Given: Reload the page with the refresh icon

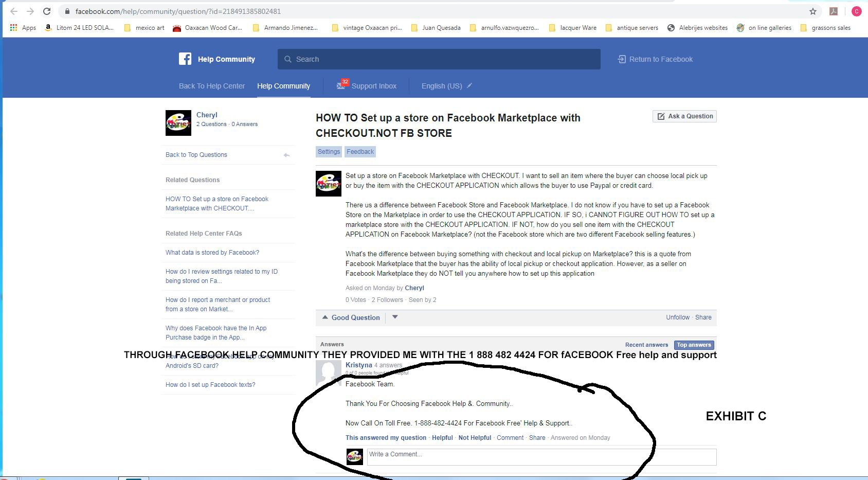Looking at the screenshot, I should [47, 11].
